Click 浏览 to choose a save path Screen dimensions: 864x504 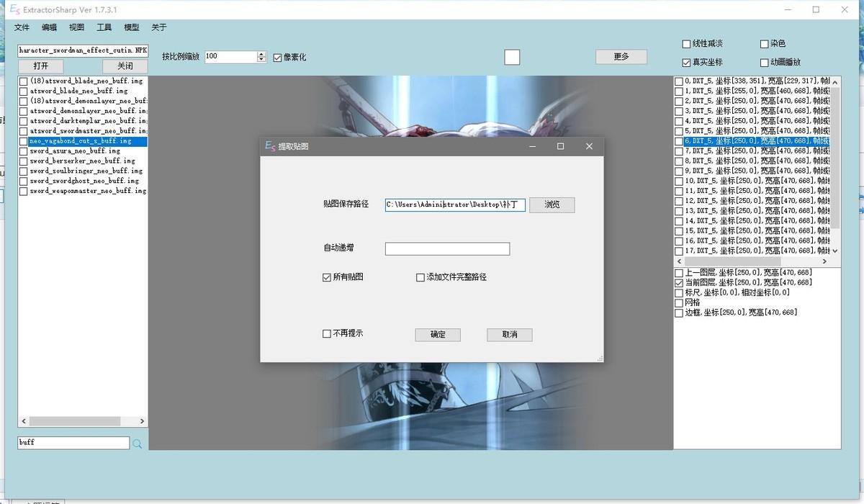(552, 204)
